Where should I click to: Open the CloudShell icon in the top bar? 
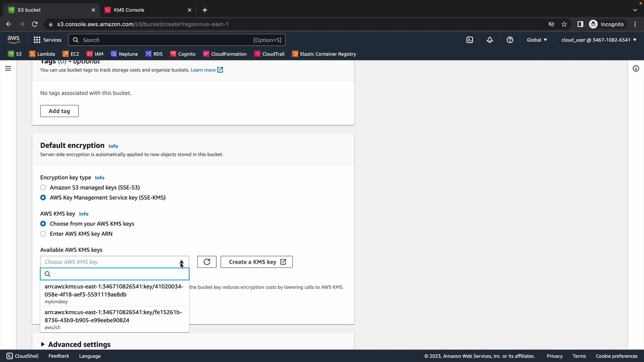click(x=470, y=40)
